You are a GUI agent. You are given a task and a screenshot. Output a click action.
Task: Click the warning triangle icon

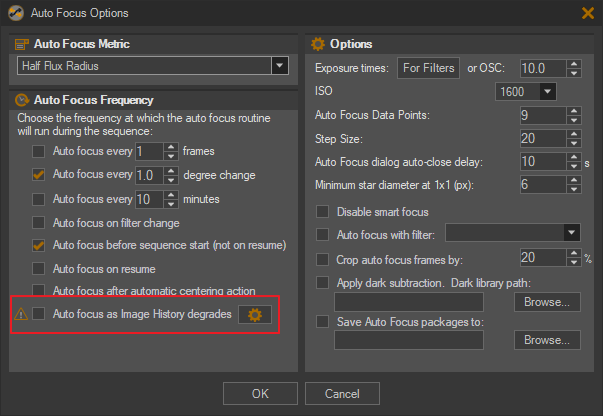coord(21,314)
